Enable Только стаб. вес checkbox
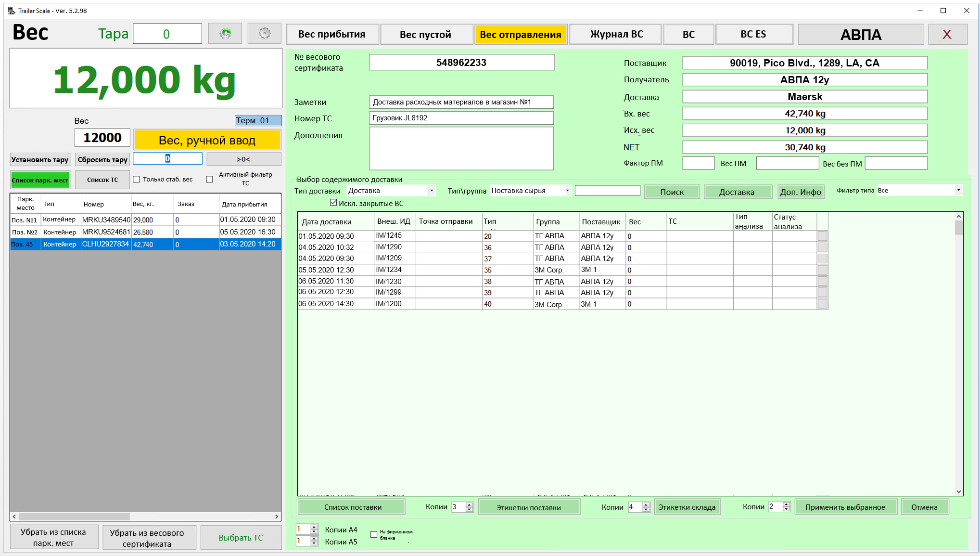This screenshot has width=980, height=556. pos(137,179)
